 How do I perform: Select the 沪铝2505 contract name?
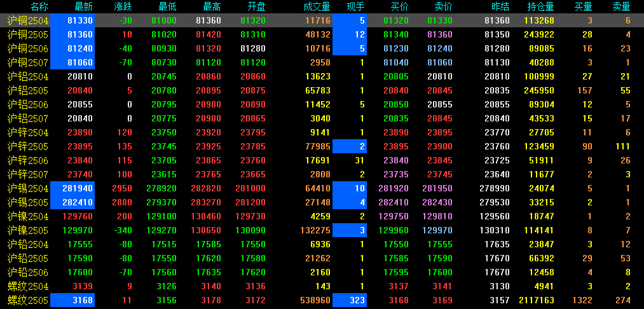pyautogui.click(x=28, y=90)
